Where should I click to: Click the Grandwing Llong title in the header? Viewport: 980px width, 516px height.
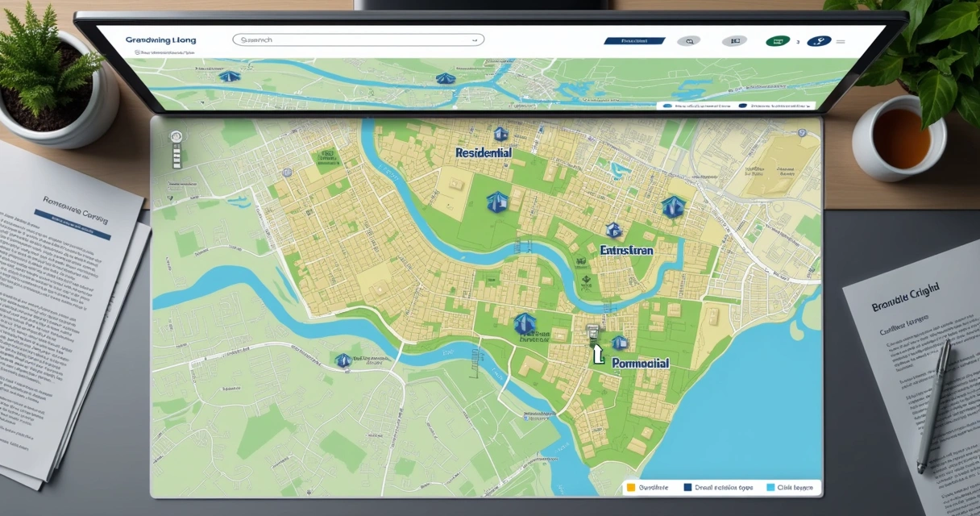(x=160, y=40)
